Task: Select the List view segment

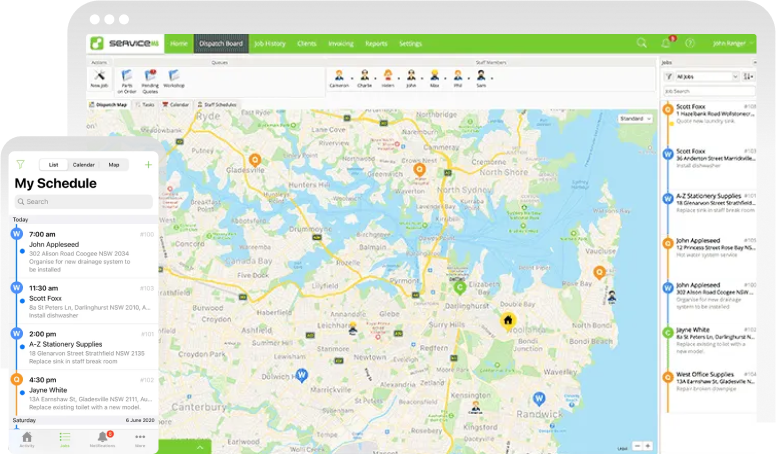Action: tap(54, 164)
